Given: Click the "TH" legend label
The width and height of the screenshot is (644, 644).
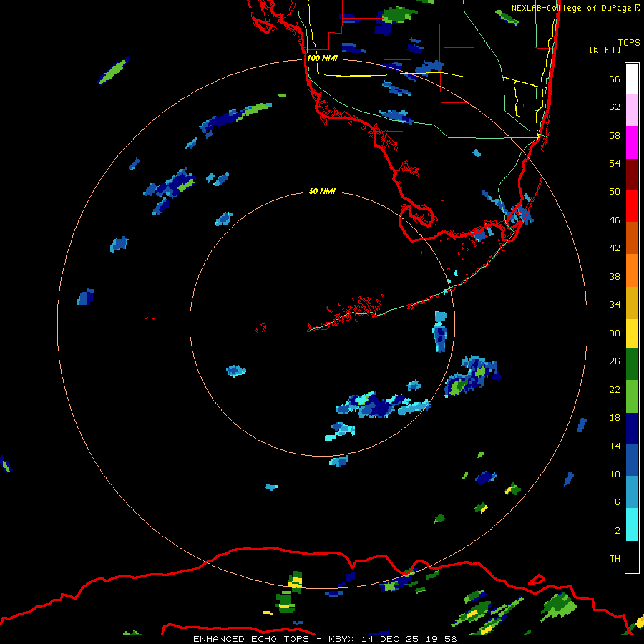Looking at the screenshot, I should (x=615, y=559).
